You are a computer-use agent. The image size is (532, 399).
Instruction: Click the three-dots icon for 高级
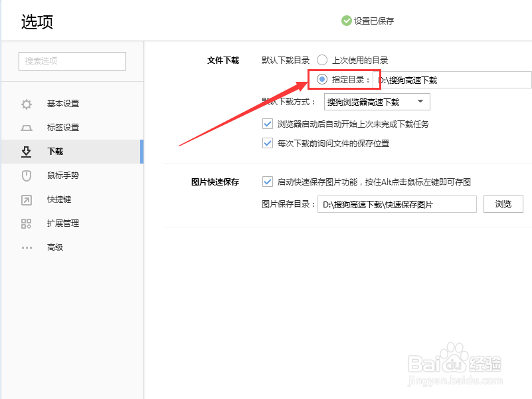pos(27,247)
